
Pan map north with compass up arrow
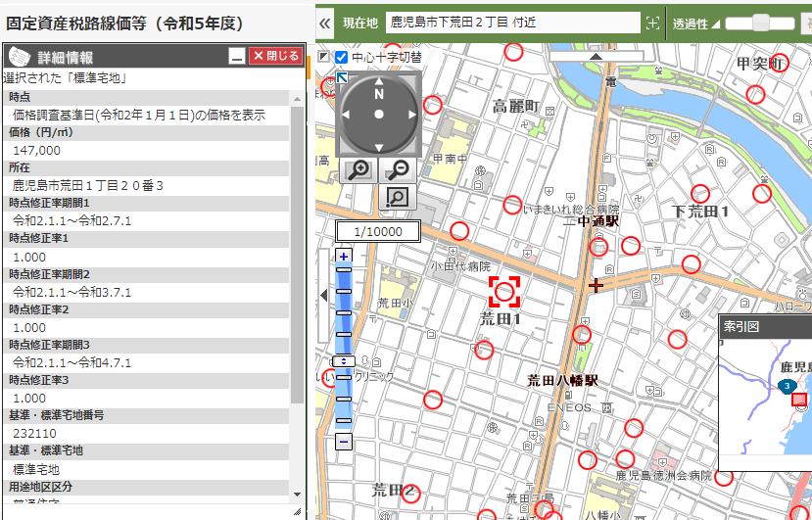(379, 94)
